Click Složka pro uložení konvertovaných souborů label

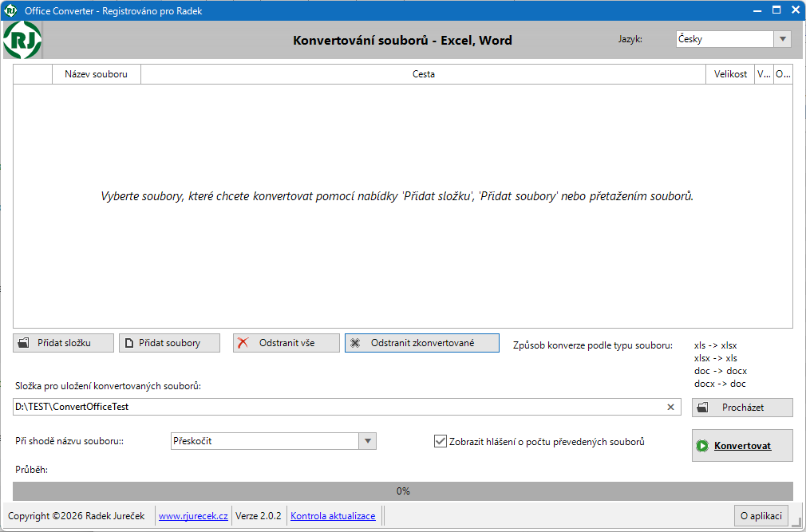tap(108, 386)
